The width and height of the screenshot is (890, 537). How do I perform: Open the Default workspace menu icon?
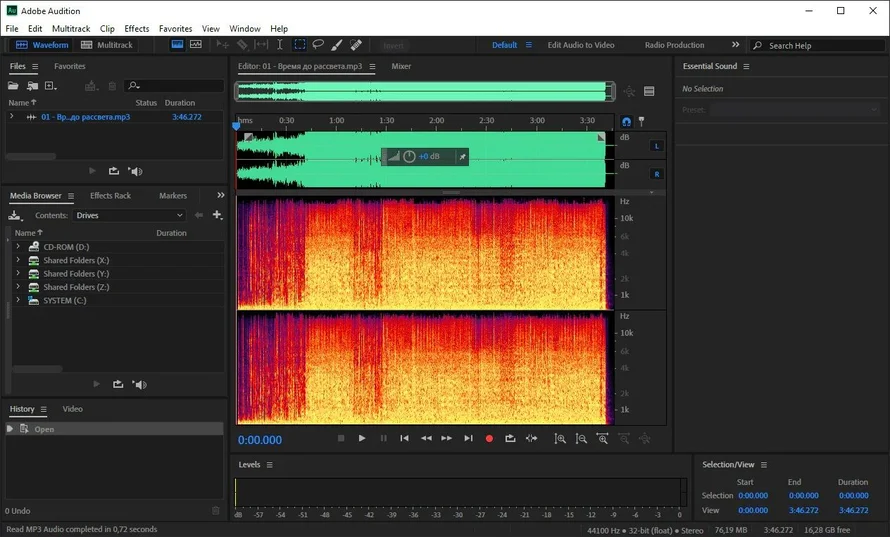coord(528,45)
